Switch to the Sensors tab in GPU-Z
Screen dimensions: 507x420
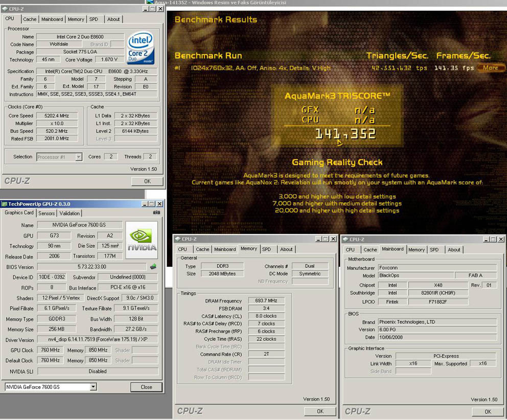[x=47, y=214]
